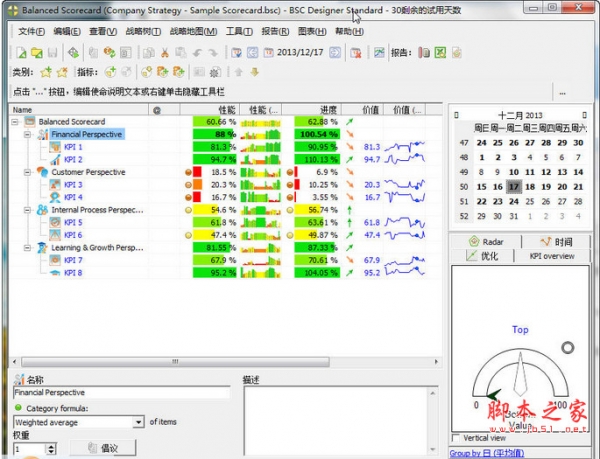Open an existing scorecard file
This screenshot has height=459, width=600.
(x=37, y=52)
